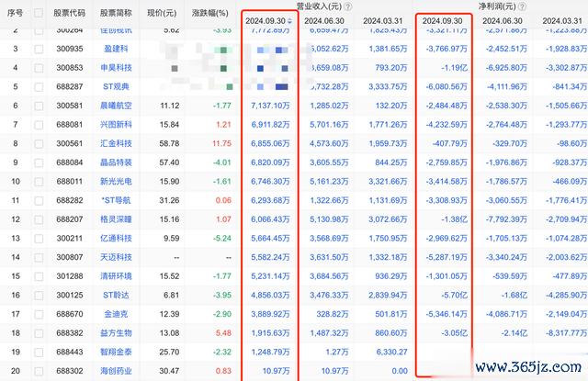Select checkbox for 300807 天迈科技
588x381 pixels.
39,257
